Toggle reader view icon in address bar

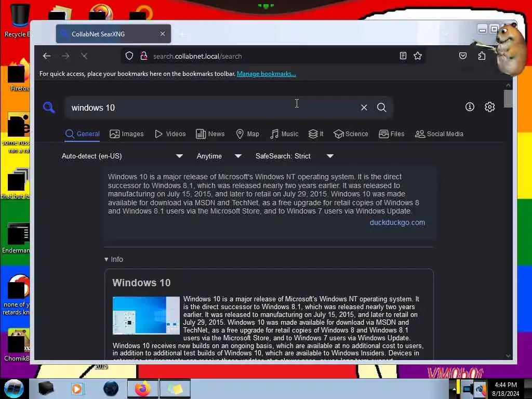(403, 56)
